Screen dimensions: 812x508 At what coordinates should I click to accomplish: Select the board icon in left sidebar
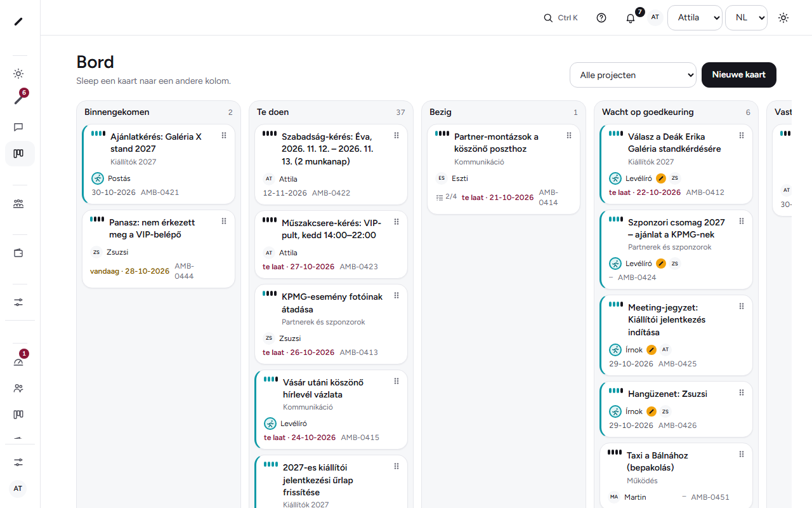[18, 154]
